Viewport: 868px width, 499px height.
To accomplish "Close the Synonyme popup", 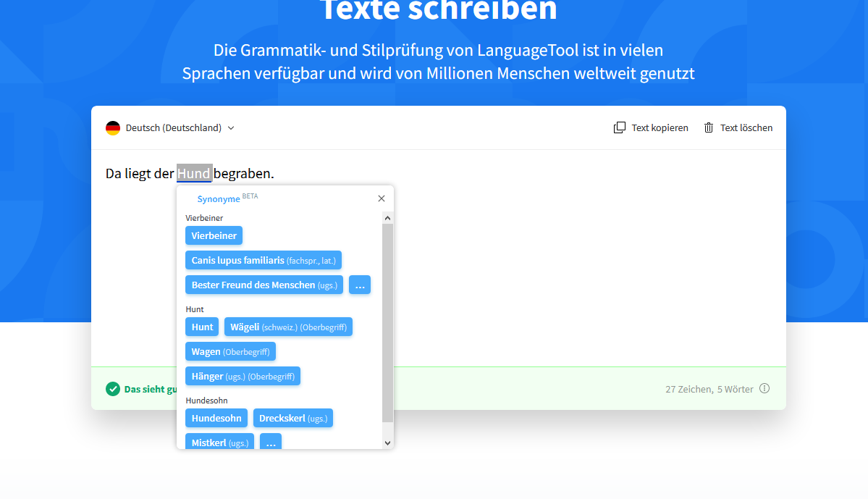I will tap(382, 198).
